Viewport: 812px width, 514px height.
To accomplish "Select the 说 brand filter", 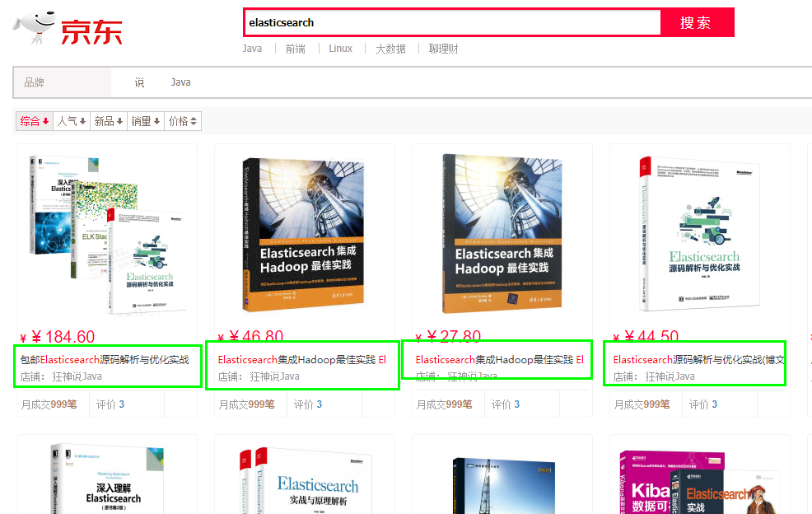I will 139,82.
